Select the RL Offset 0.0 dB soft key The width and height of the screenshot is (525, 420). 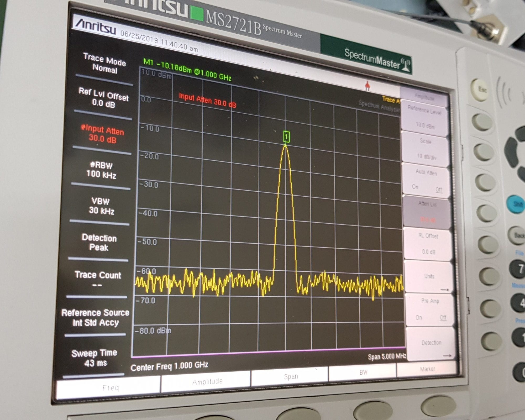(x=428, y=244)
